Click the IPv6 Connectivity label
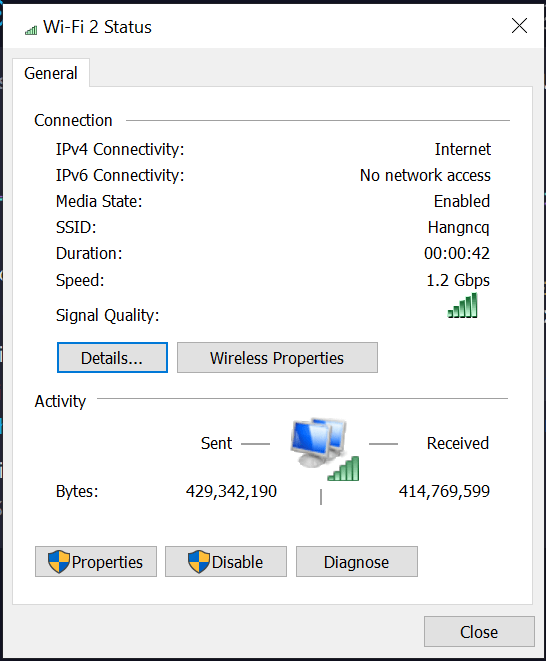The image size is (546, 661). pos(120,175)
